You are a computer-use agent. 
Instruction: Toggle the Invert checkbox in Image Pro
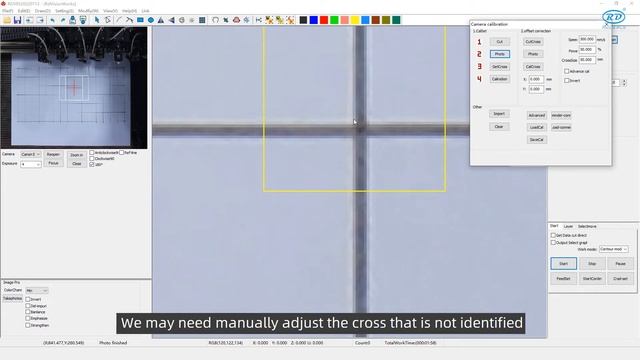point(28,299)
